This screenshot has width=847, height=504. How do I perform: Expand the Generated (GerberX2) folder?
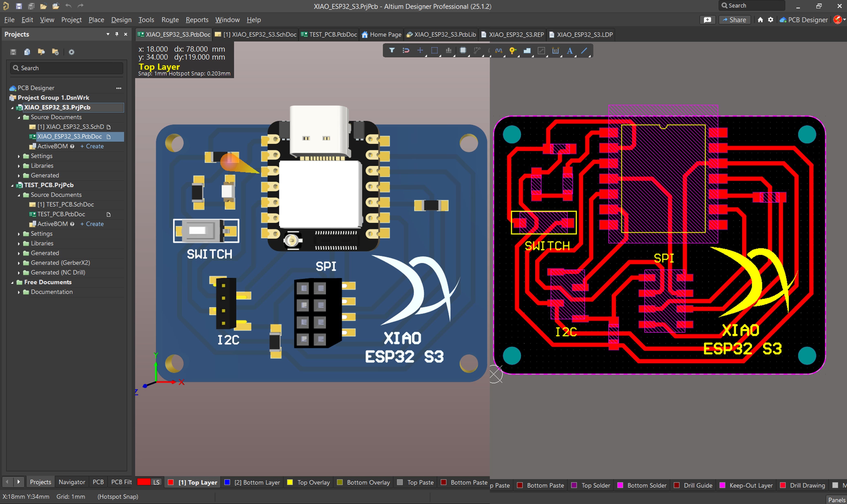click(x=19, y=263)
